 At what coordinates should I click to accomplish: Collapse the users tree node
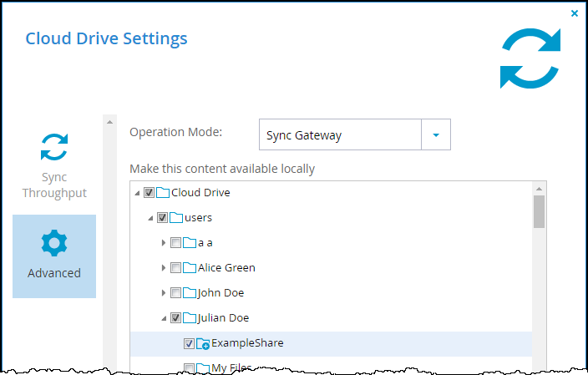(150, 218)
